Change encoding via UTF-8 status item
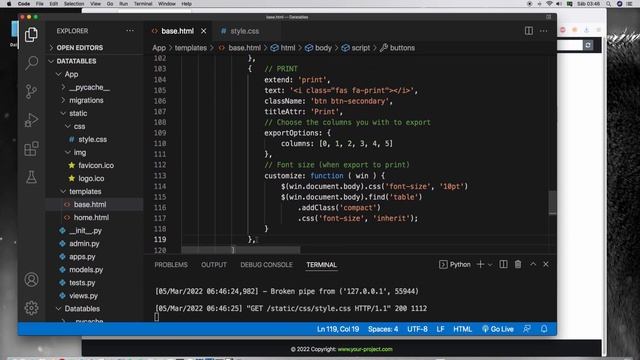 point(417,329)
